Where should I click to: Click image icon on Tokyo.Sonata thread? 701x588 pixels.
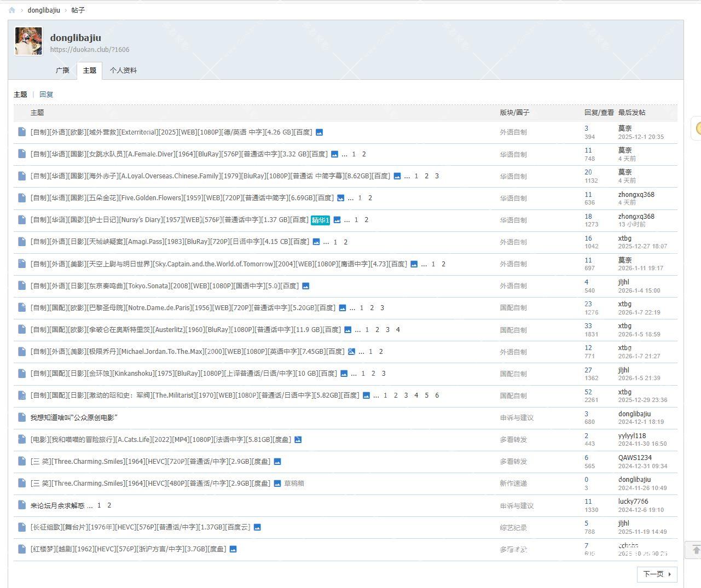pyautogui.click(x=306, y=286)
